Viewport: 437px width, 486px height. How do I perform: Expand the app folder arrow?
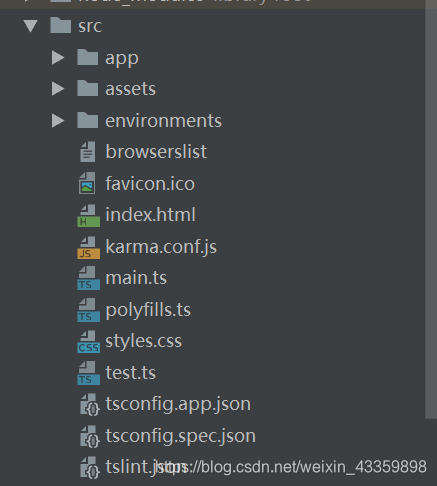click(x=58, y=58)
